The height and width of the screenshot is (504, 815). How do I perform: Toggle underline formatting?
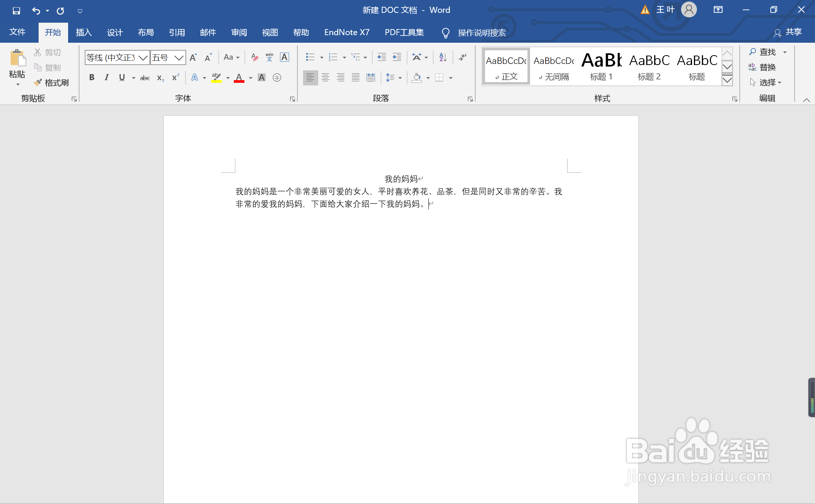point(121,78)
